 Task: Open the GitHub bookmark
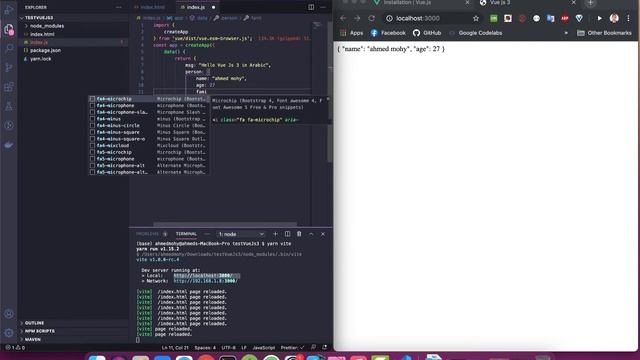427,33
